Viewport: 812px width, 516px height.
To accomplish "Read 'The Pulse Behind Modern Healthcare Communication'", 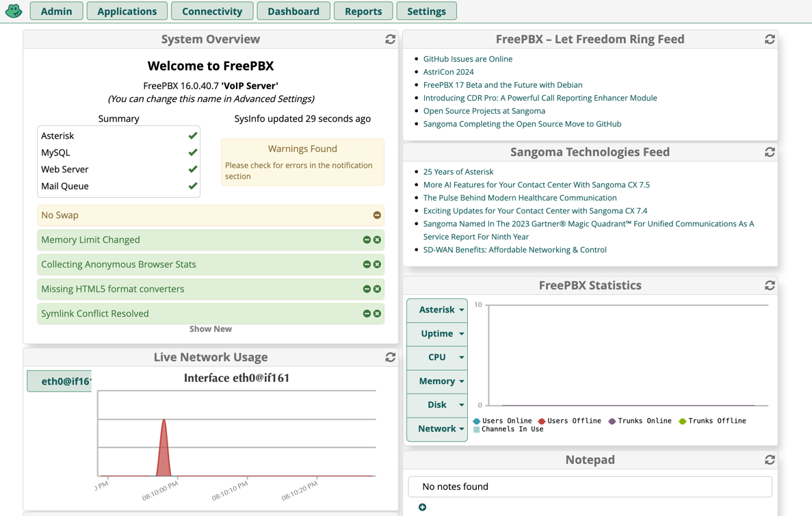I will coord(520,197).
